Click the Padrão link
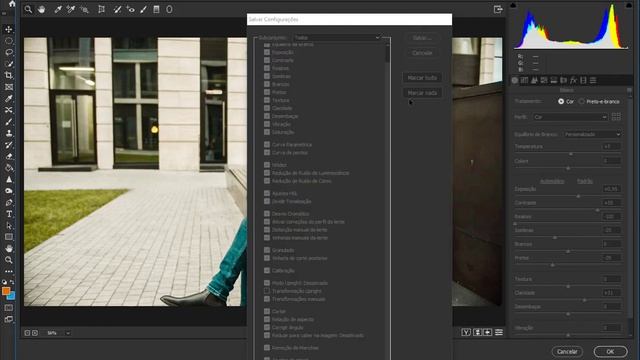 coord(585,181)
